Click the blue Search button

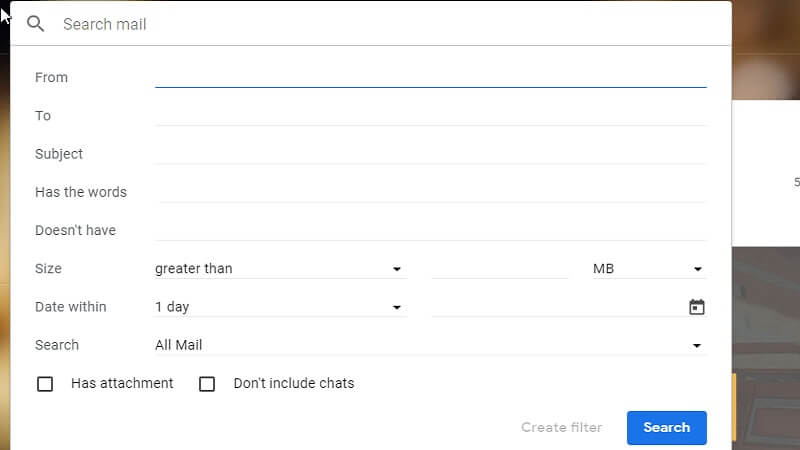pos(666,427)
